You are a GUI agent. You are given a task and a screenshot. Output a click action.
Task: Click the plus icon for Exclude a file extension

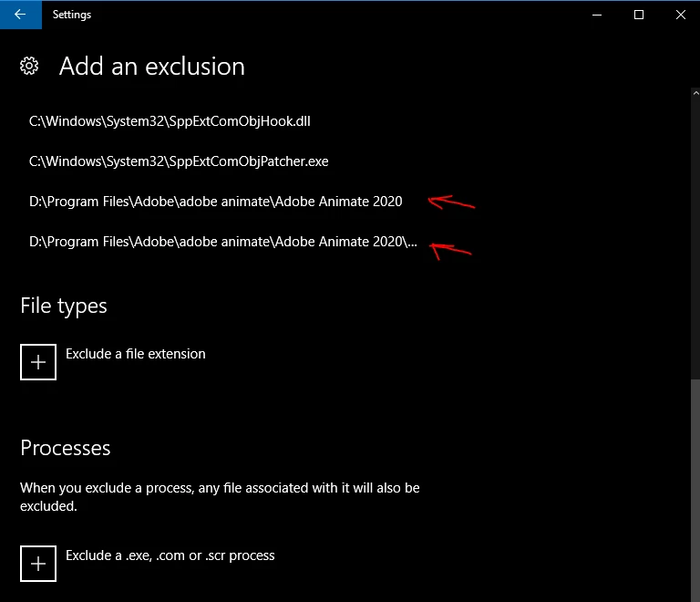[38, 362]
